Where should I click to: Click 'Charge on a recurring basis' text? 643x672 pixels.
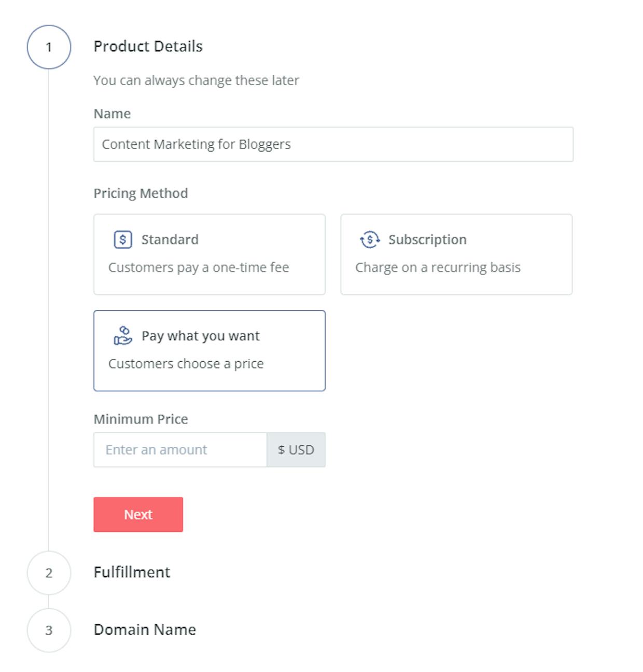pyautogui.click(x=438, y=268)
